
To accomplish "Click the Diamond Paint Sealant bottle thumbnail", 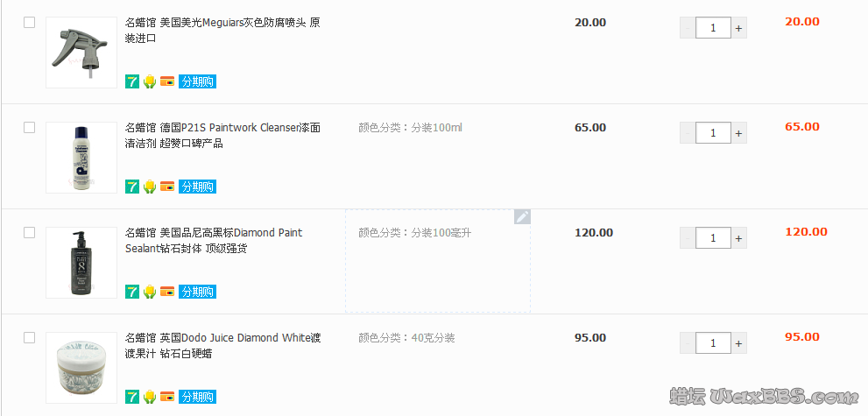I will click(81, 263).
